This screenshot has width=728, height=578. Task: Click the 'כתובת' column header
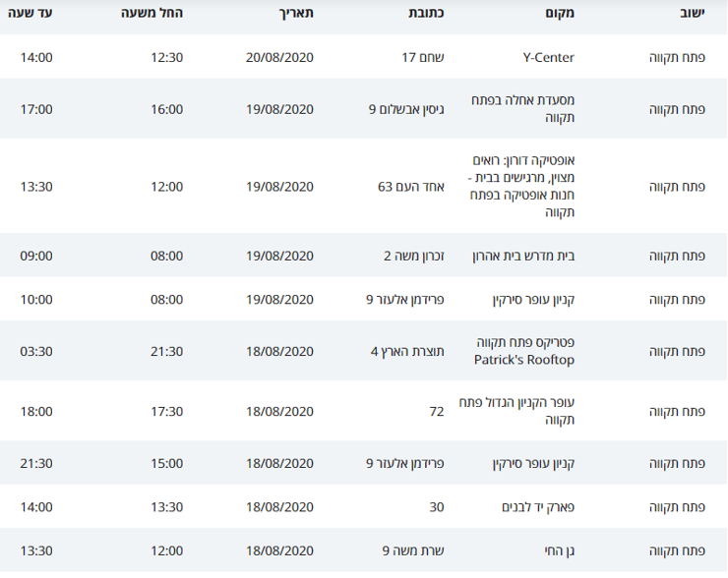[x=426, y=13]
